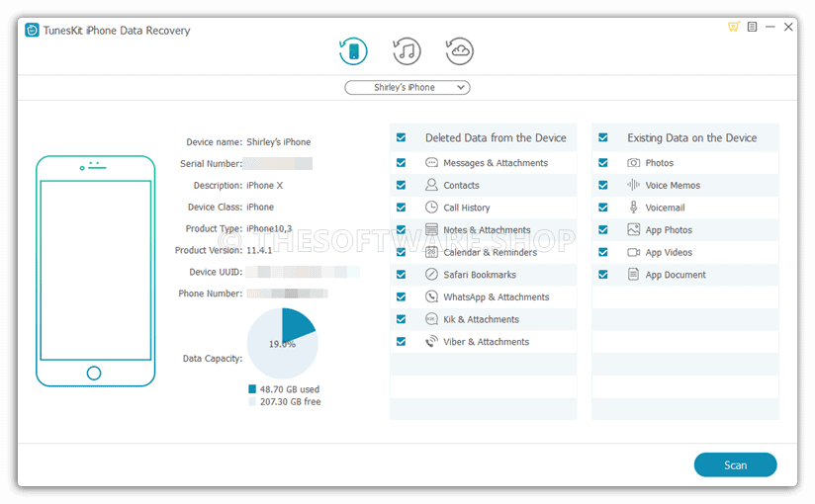Click the Device name Shirley's iPhone value
Screen dimensions: 815x504
pyautogui.click(x=279, y=142)
